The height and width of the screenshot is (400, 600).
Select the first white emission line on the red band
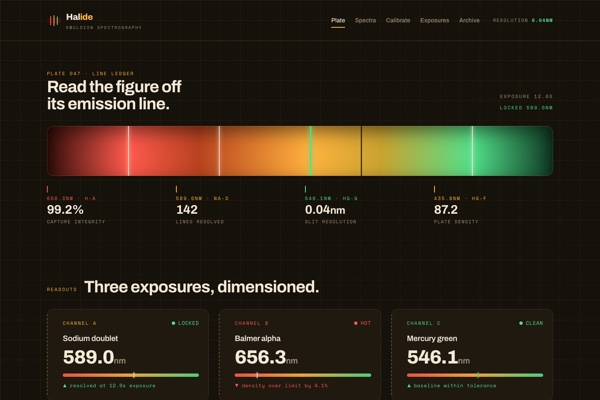tap(129, 151)
